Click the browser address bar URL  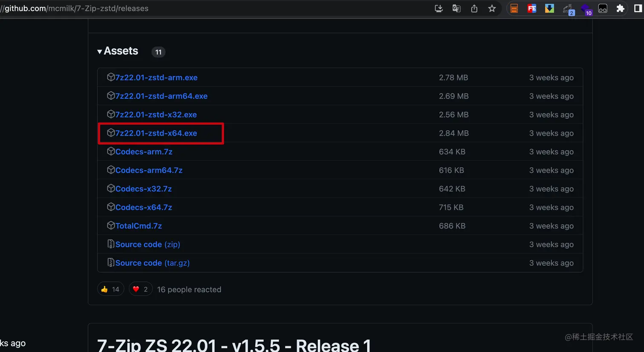[x=75, y=9]
